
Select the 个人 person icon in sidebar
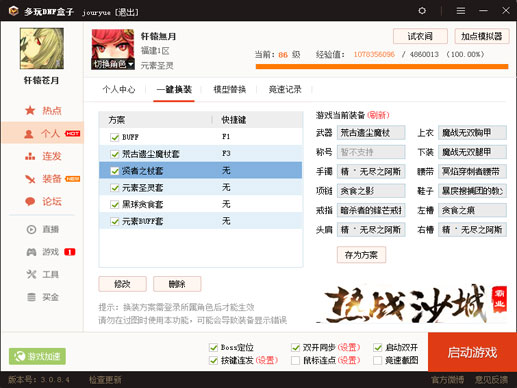coord(29,134)
